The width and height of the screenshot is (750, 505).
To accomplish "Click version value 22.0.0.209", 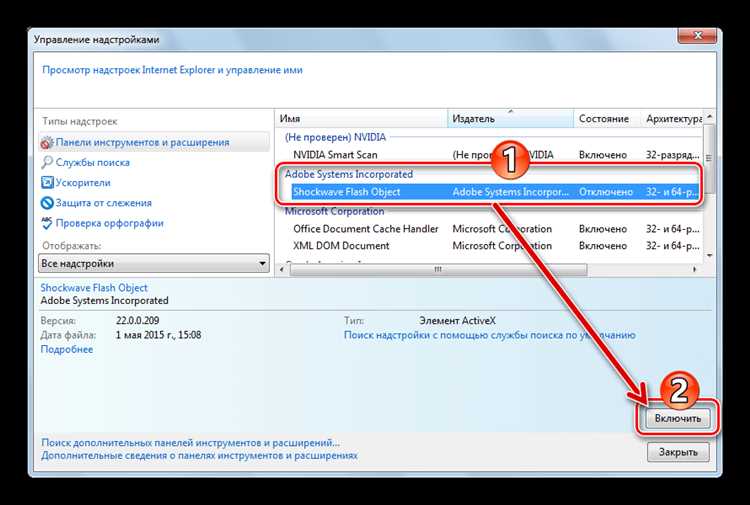I will pos(137,321).
